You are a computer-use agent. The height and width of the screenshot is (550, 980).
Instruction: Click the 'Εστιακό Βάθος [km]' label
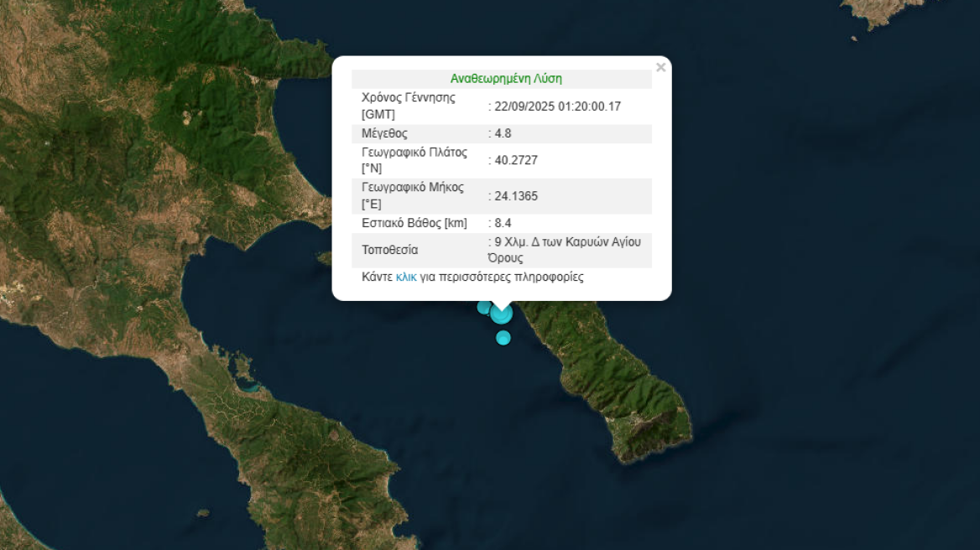click(x=414, y=223)
